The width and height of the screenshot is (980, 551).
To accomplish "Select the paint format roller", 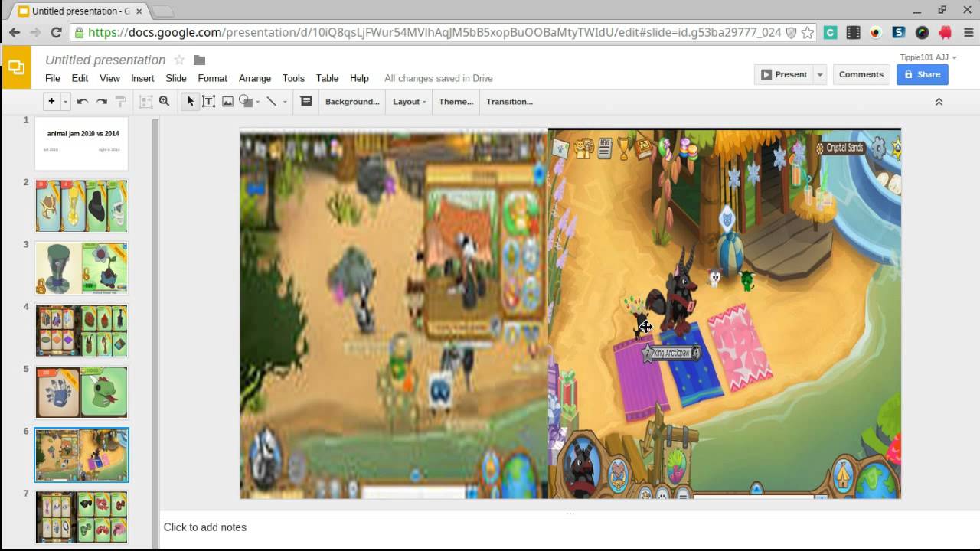I will tap(120, 101).
